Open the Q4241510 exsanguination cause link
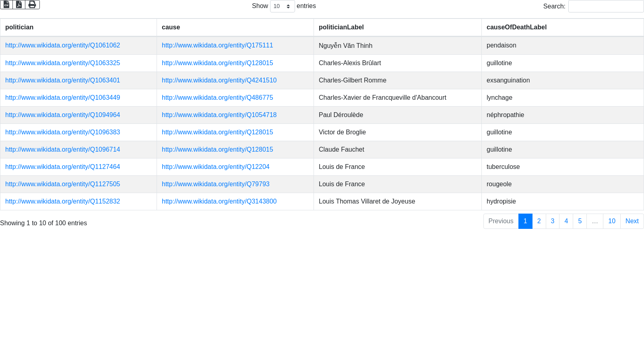The image size is (644, 362). pyautogui.click(x=219, y=80)
